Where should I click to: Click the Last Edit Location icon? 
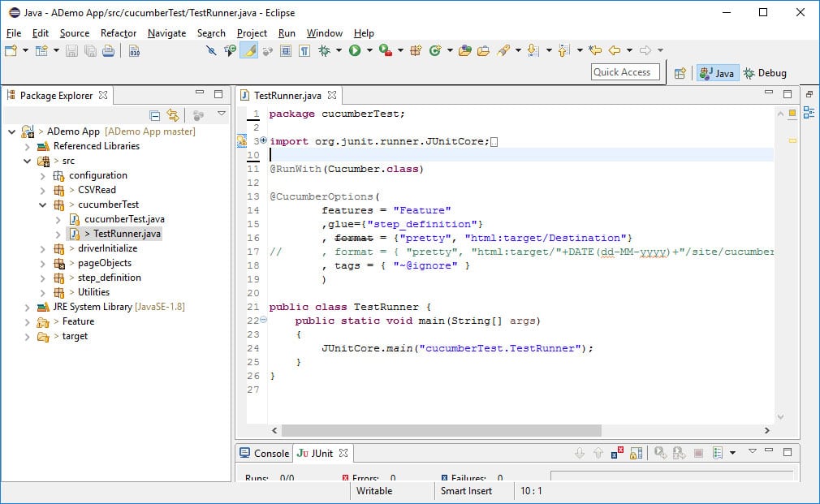click(x=595, y=50)
